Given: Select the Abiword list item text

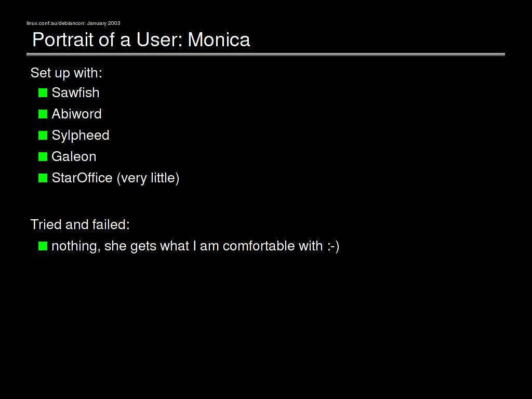Looking at the screenshot, I should (x=76, y=114).
